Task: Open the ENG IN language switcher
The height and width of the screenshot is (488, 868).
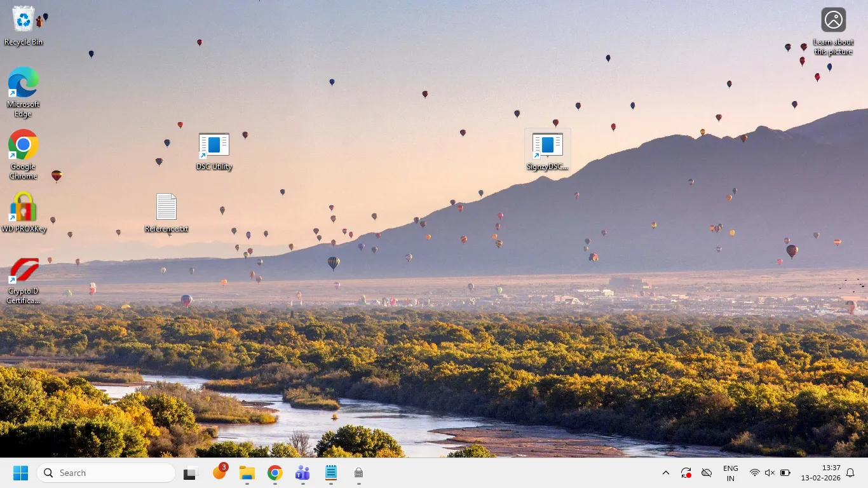Action: tap(731, 473)
